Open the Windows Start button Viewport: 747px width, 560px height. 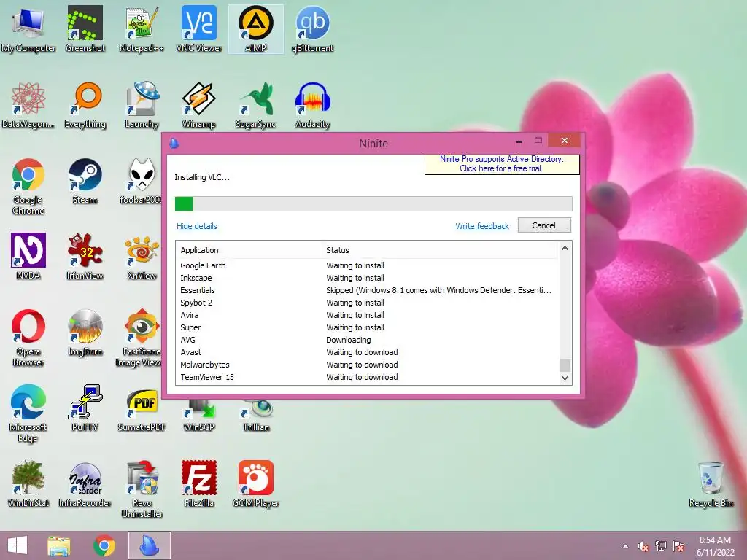tap(18, 545)
